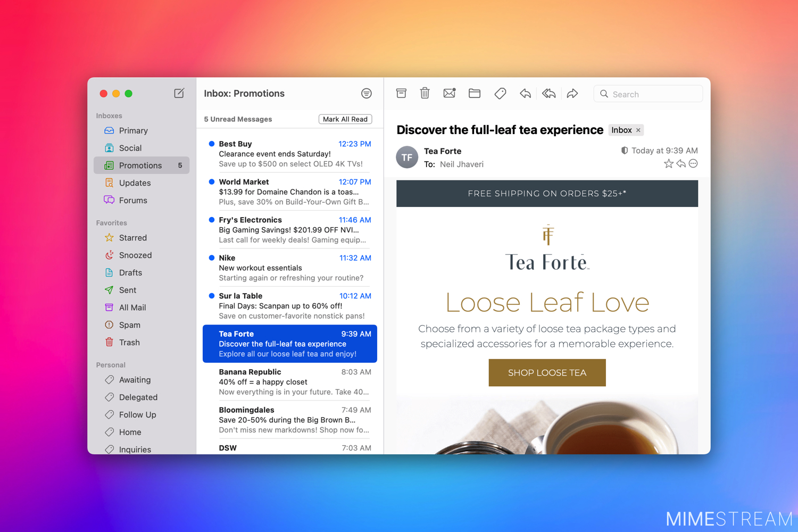Screen dimensions: 798x532
Task: Open the message list filter icon
Action: point(367,94)
